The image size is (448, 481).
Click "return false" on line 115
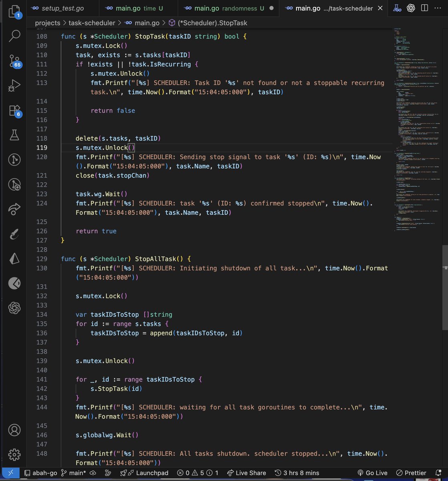(x=113, y=111)
